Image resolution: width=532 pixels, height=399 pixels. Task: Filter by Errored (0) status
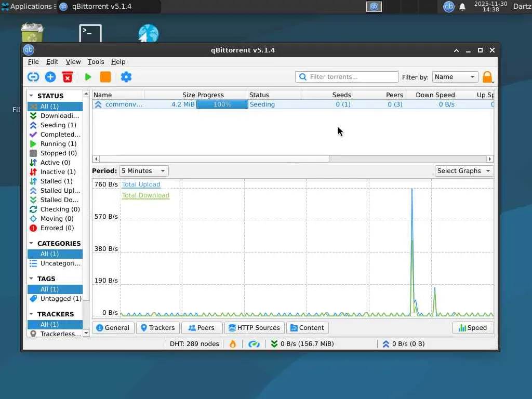[55, 228]
